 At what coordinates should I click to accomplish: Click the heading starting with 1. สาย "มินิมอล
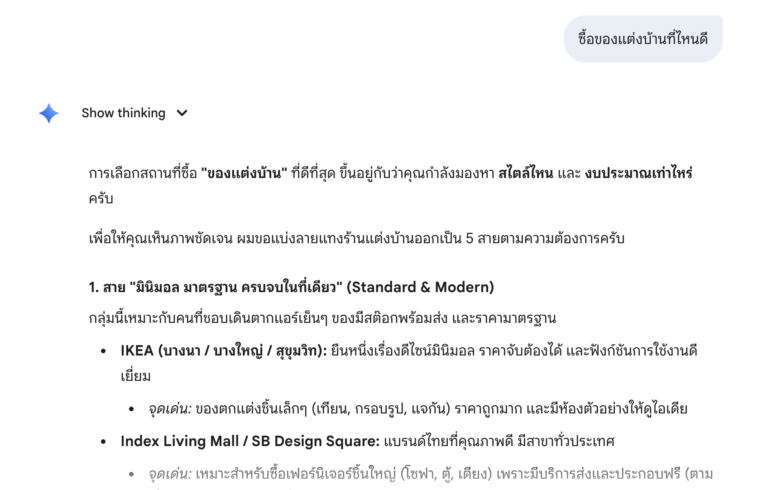pyautogui.click(x=291, y=287)
